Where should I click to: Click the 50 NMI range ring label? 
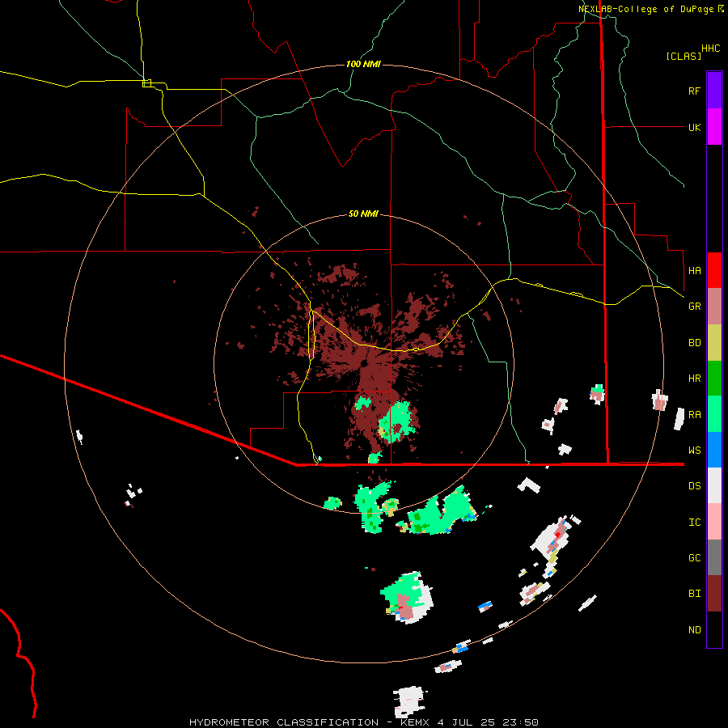tap(363, 214)
